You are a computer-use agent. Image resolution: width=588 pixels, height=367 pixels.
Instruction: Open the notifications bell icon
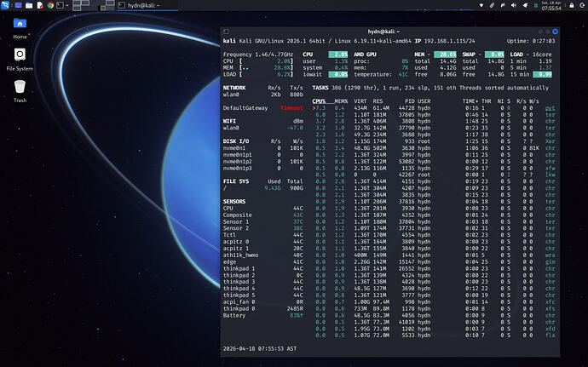[525, 5]
